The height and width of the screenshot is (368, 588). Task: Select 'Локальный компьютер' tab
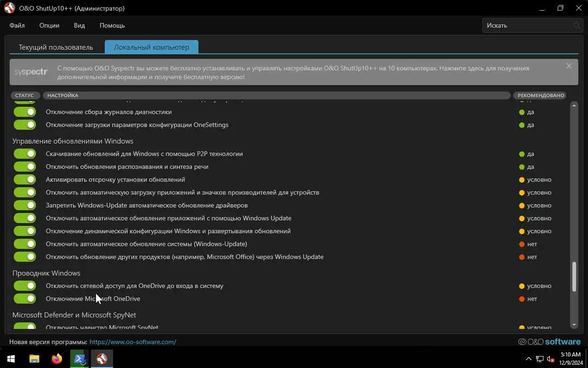pyautogui.click(x=152, y=47)
